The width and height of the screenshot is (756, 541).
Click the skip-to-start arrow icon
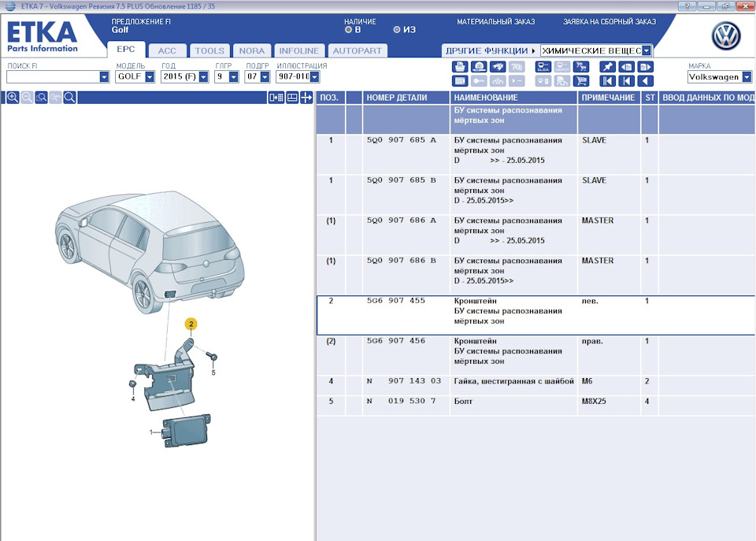point(626,81)
